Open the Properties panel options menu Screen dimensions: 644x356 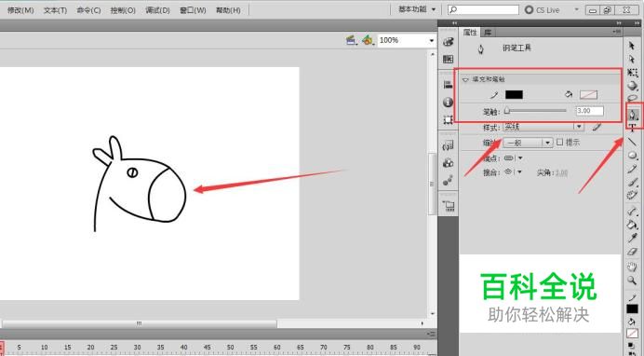(x=616, y=32)
